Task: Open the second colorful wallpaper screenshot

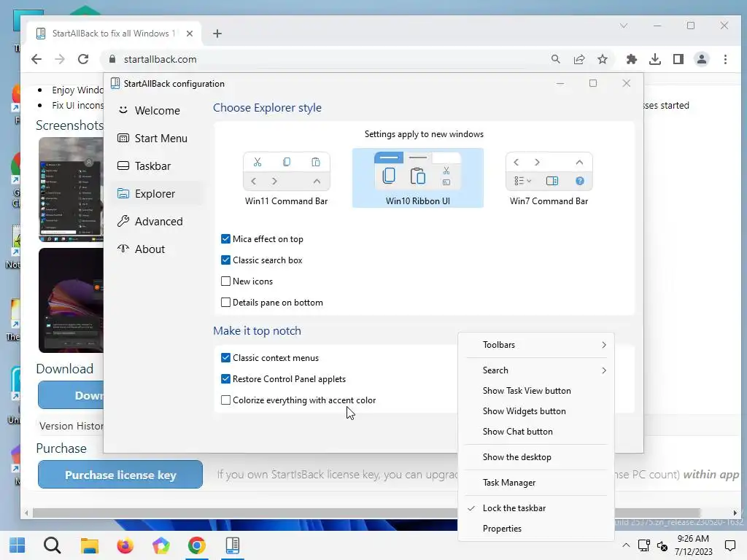Action: (71, 300)
